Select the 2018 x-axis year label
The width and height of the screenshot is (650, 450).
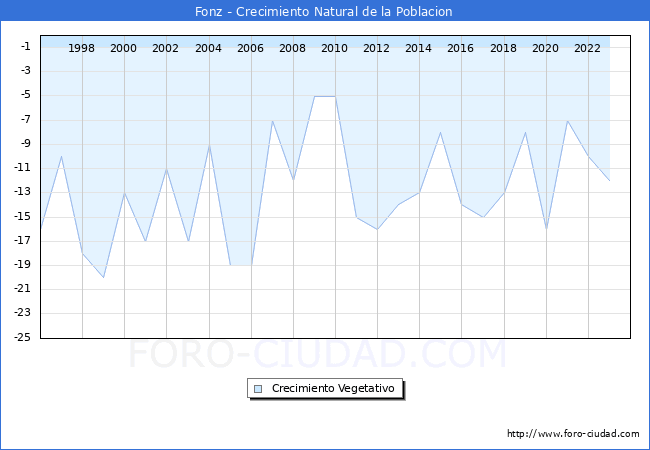(503, 48)
